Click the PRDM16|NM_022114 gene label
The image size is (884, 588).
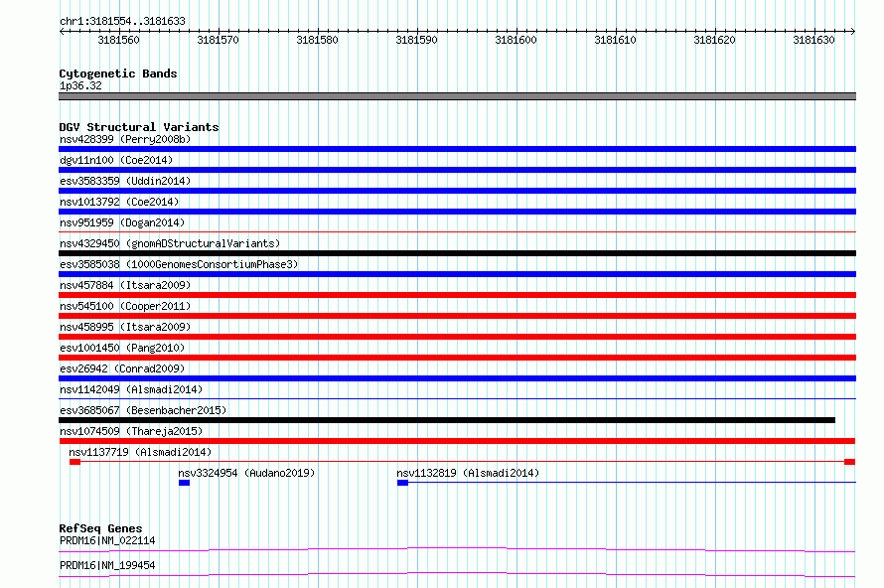point(107,540)
